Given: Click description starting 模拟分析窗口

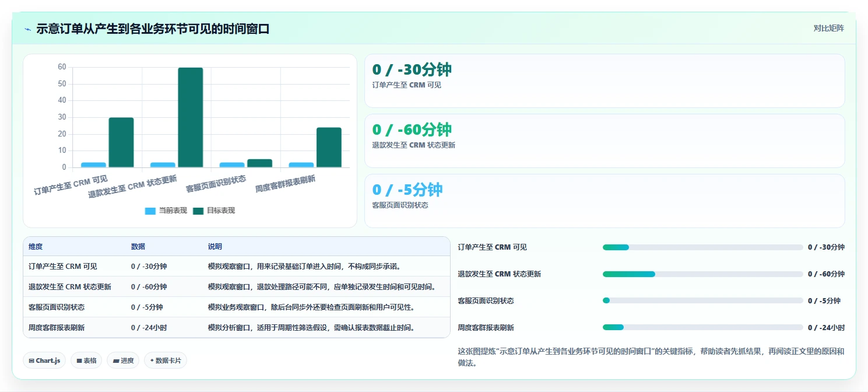Looking at the screenshot, I should (x=311, y=328).
